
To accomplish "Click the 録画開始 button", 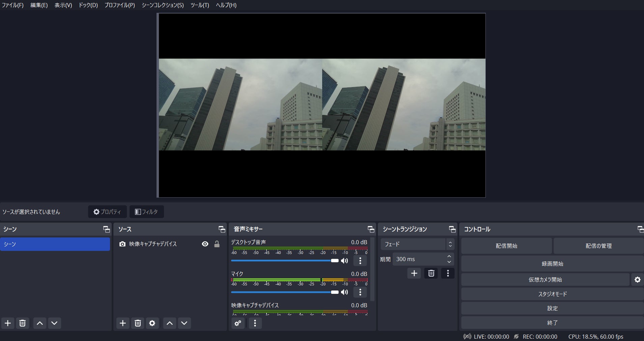I will (552, 264).
